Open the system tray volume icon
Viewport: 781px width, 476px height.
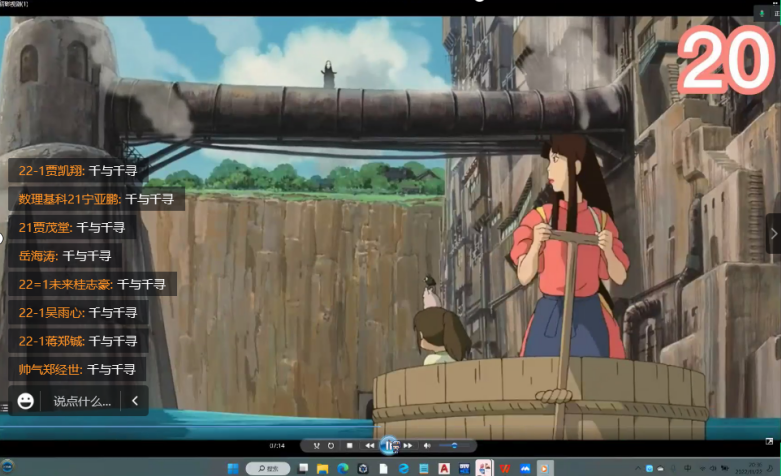click(713, 469)
